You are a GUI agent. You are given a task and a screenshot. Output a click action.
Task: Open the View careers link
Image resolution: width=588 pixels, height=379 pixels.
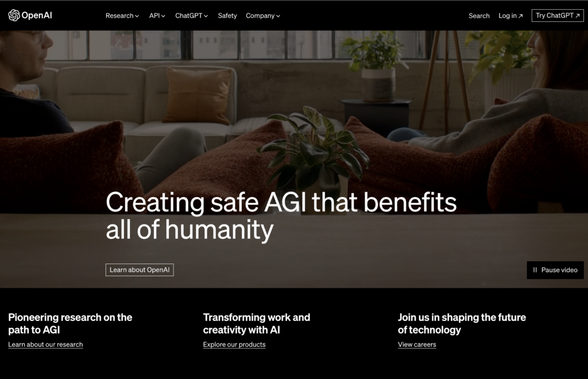(x=417, y=345)
